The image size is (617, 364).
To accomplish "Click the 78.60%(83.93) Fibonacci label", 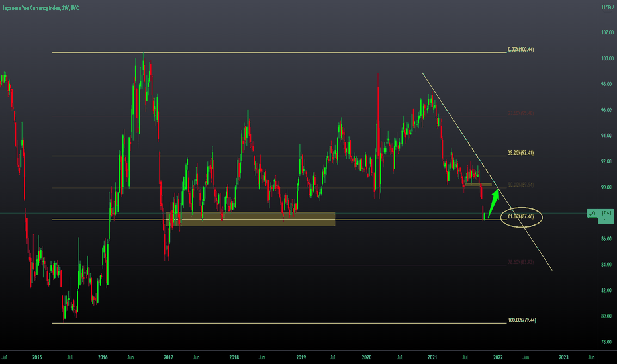I will click(520, 262).
